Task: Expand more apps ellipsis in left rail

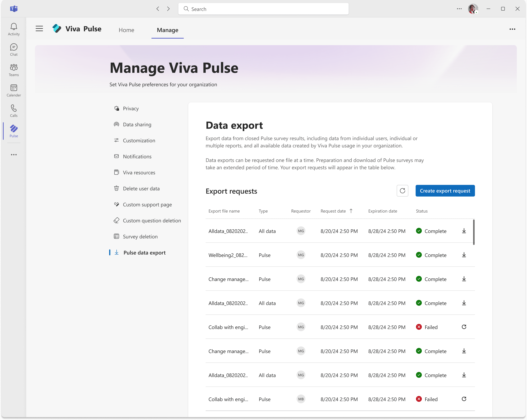Action: tap(14, 154)
